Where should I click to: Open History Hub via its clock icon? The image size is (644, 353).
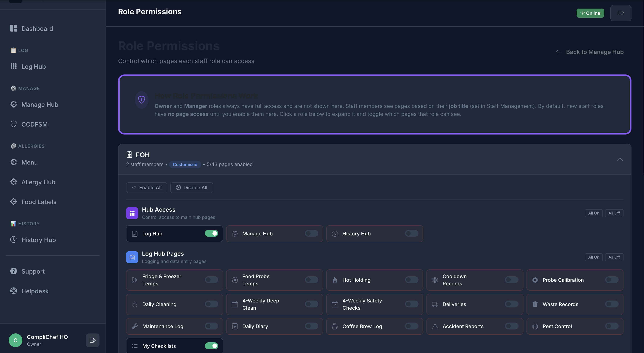13,239
